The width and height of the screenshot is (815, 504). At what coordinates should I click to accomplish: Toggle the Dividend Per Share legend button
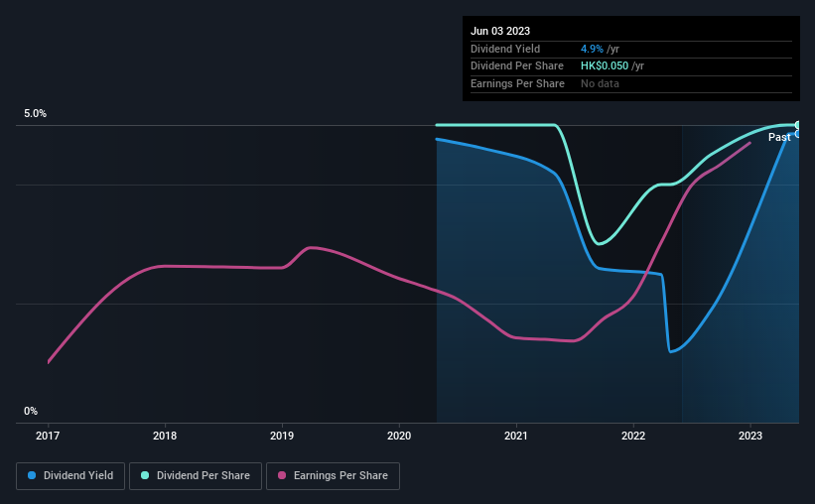(196, 476)
